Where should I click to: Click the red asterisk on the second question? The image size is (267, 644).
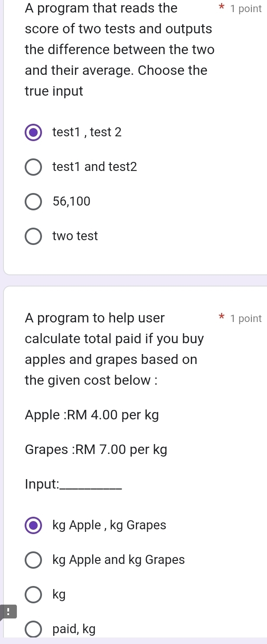pyautogui.click(x=221, y=318)
